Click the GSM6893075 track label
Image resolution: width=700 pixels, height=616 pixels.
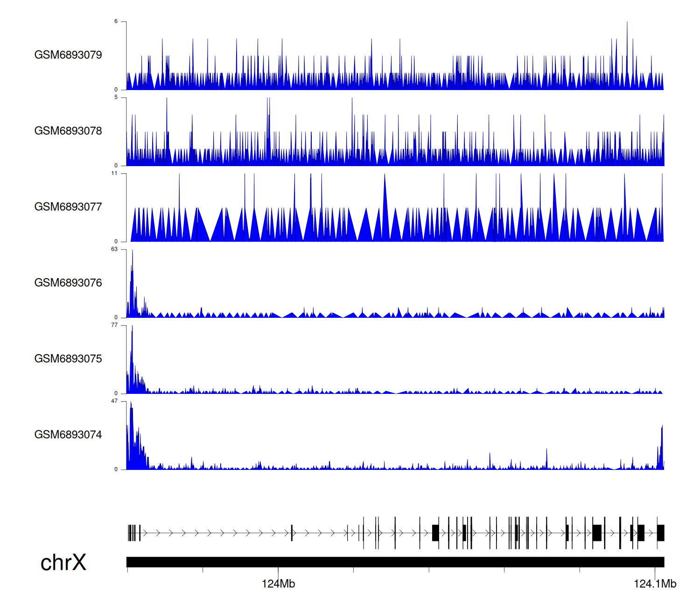[68, 359]
